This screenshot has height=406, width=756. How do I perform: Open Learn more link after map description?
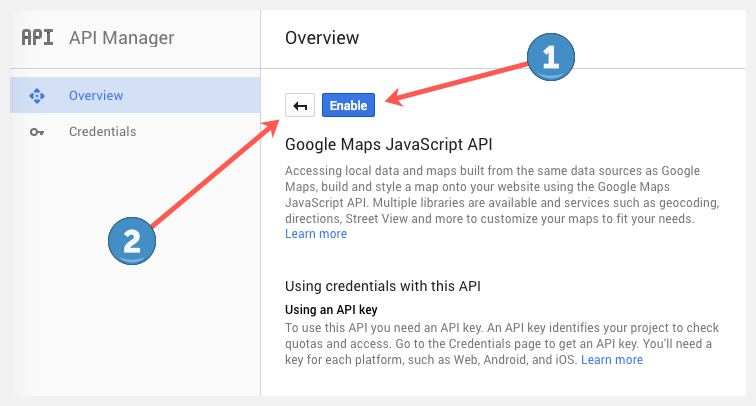(316, 234)
